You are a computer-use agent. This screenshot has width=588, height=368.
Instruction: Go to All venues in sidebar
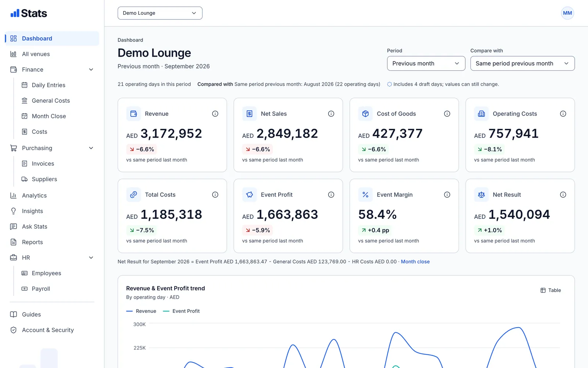[x=52, y=54]
